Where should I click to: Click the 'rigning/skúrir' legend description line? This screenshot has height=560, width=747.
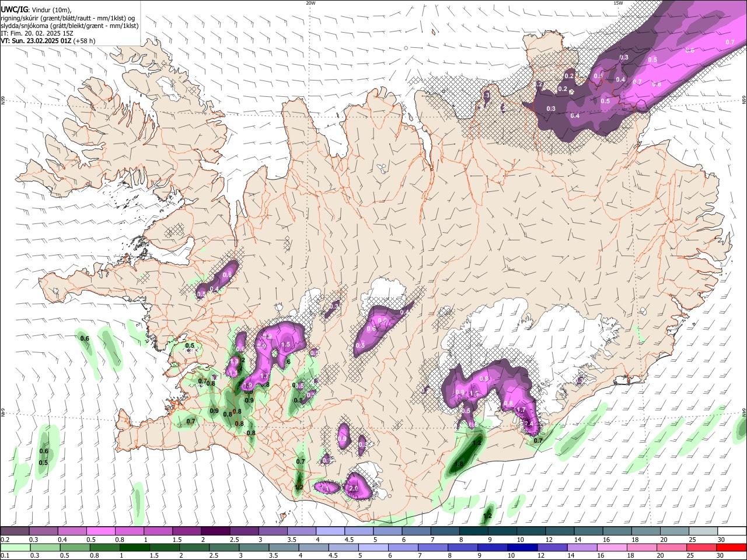click(68, 18)
